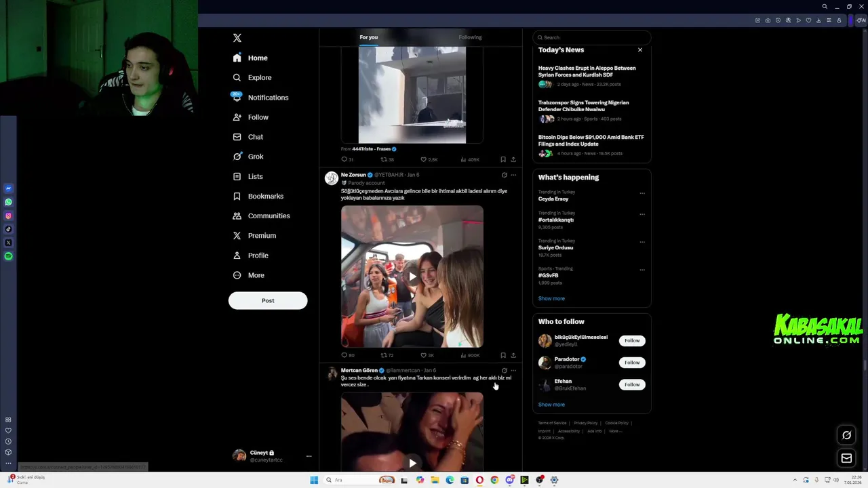Follow Efehan account
This screenshot has width=868, height=488.
coord(632,384)
